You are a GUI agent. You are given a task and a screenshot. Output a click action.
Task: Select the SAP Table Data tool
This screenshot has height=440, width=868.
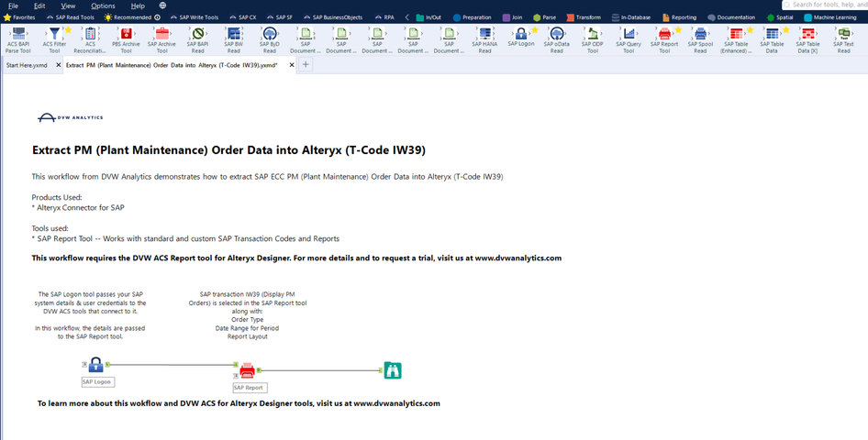pyautogui.click(x=772, y=33)
